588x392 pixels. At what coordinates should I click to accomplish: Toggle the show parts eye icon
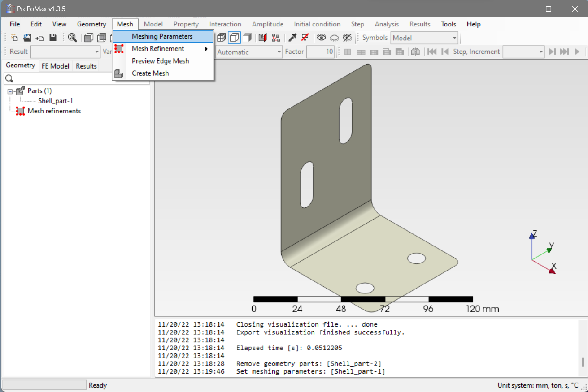[x=322, y=38]
